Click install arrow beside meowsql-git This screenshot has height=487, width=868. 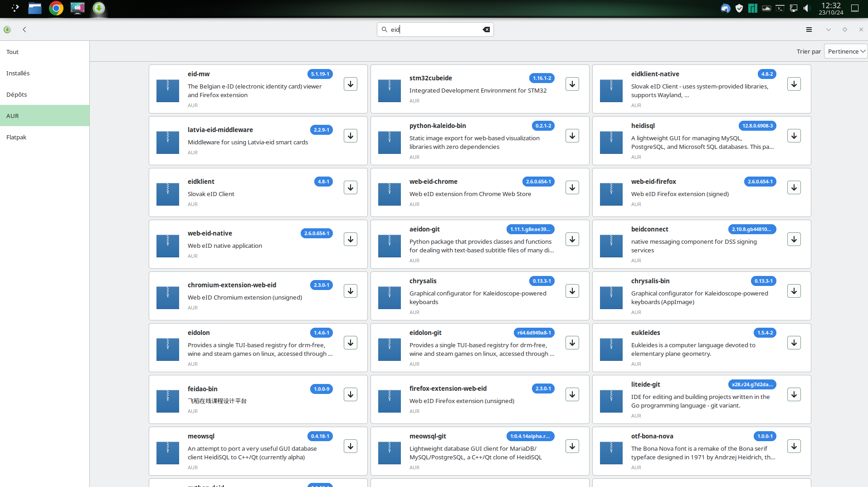pyautogui.click(x=572, y=446)
